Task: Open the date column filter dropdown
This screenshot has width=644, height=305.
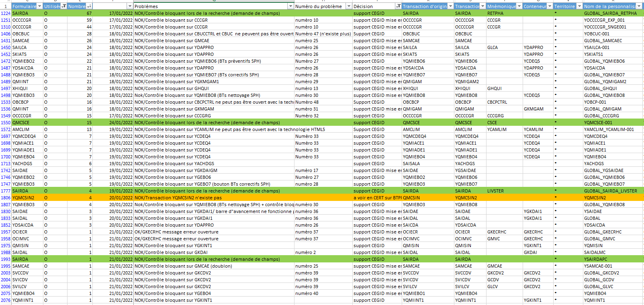Action: point(130,6)
